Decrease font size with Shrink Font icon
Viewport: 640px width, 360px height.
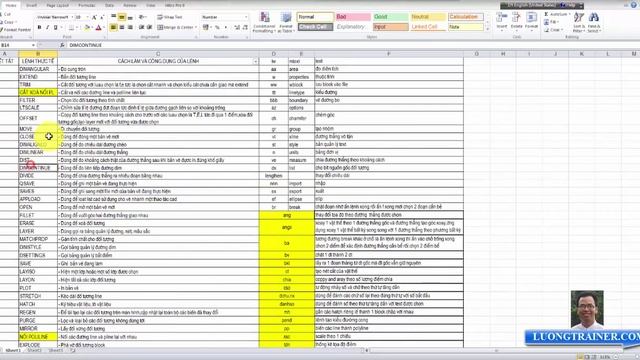(x=102, y=17)
